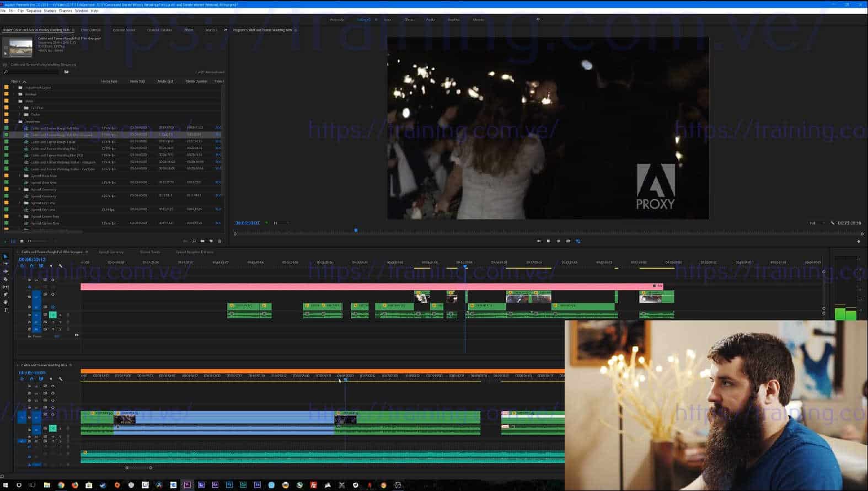The width and height of the screenshot is (868, 491).
Task: Switch to the Color workspace
Action: coord(387,19)
